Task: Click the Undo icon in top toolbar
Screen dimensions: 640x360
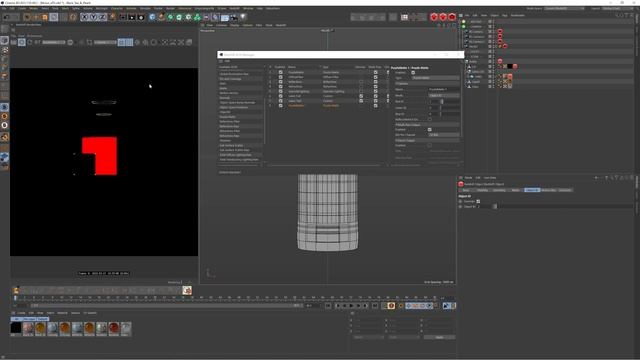Action: 7,17
